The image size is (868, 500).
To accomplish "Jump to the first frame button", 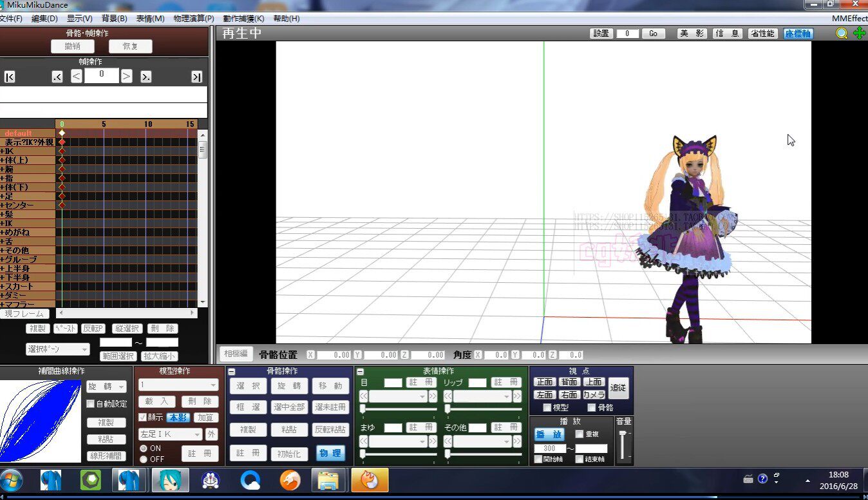I will (x=9, y=77).
